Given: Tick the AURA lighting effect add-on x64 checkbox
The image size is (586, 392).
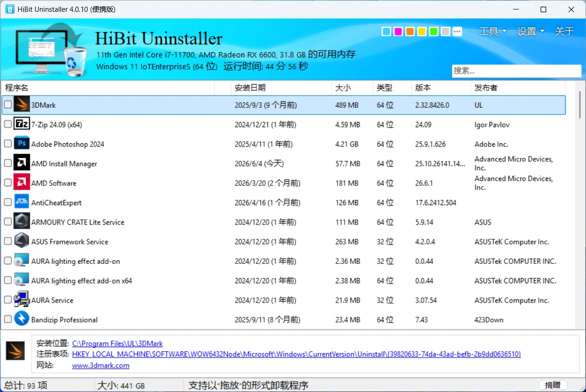Looking at the screenshot, I should (8, 280).
